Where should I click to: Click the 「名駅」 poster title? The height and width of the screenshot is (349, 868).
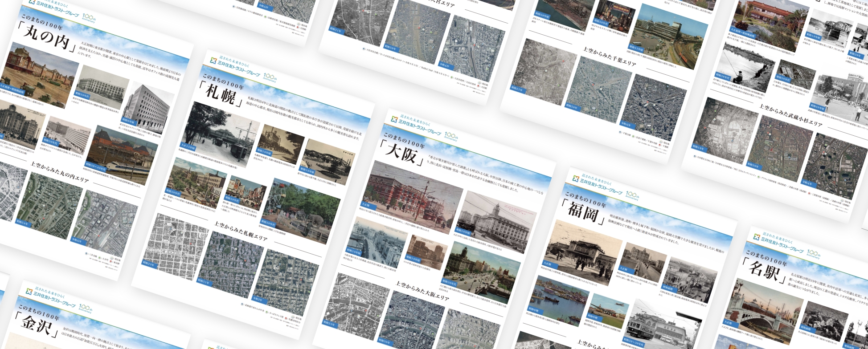tap(766, 270)
